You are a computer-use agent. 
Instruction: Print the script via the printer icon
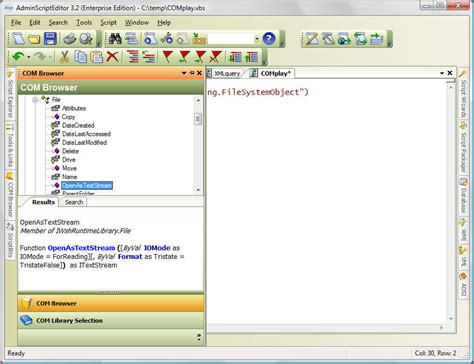click(x=70, y=39)
